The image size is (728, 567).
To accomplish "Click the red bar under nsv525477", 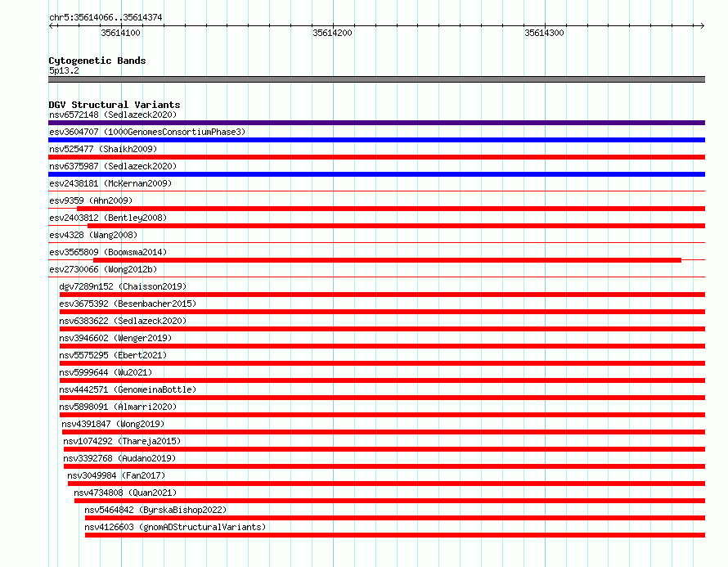I will pos(376,157).
